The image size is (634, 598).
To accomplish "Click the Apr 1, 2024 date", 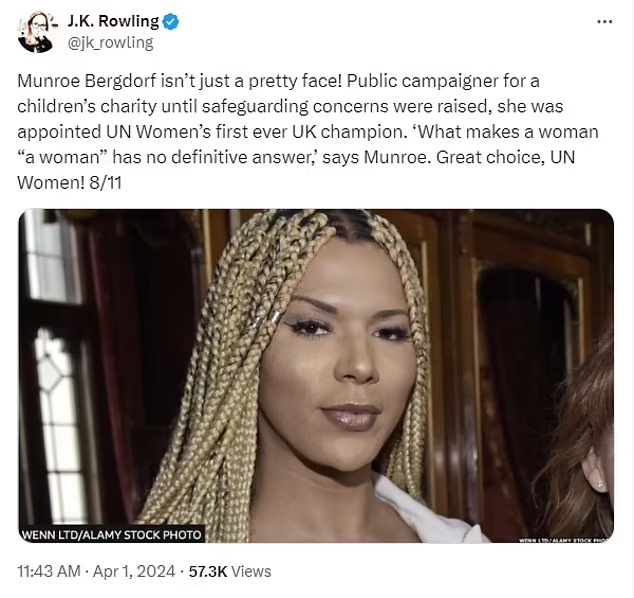I will [134, 571].
